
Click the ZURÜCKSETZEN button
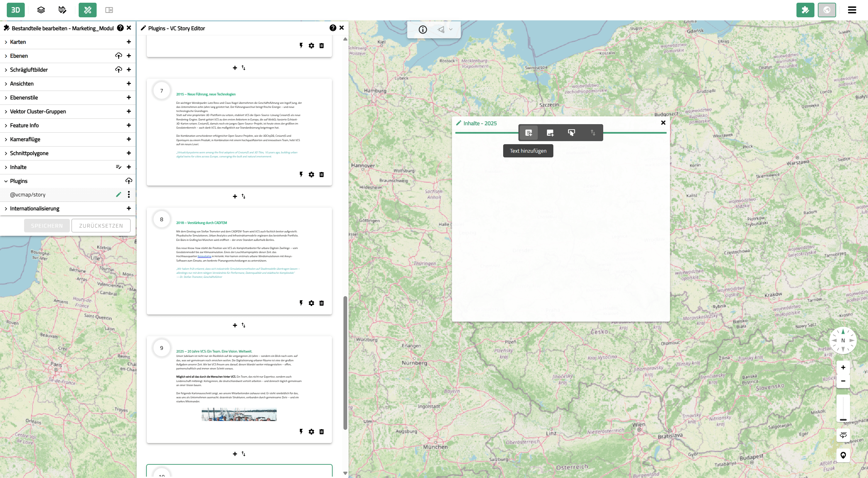click(x=101, y=226)
